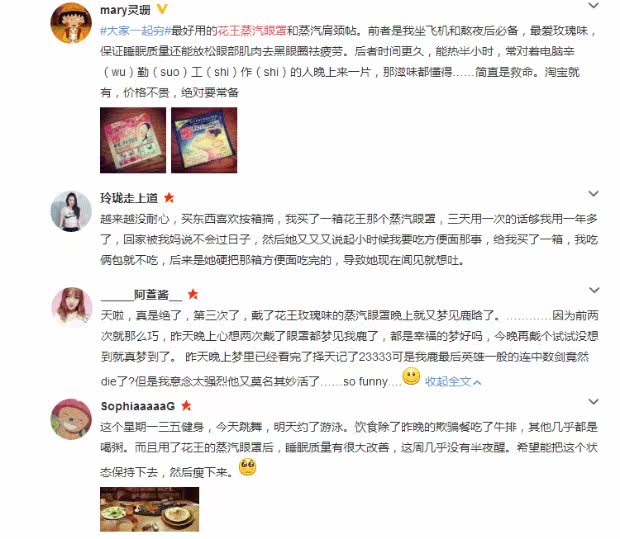Screen dimensions: 620x539
Task: Click the red star beside SophiaaaaaG
Action: coord(186,405)
